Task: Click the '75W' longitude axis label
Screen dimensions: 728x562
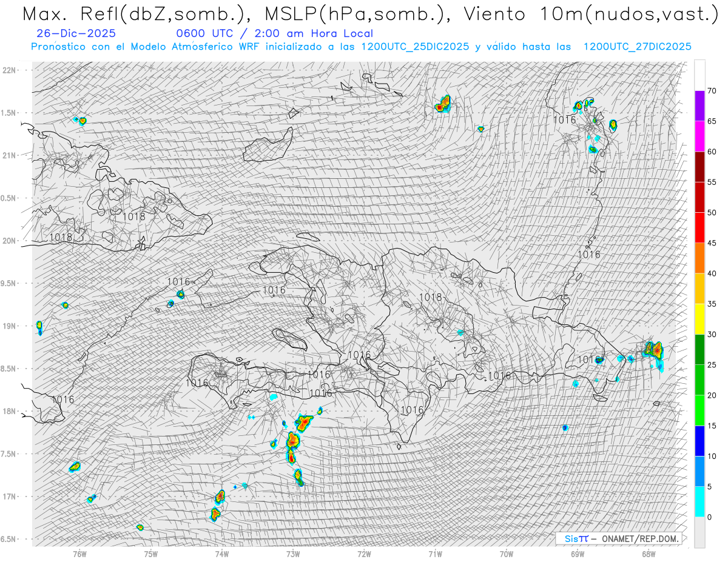Action: (x=150, y=554)
